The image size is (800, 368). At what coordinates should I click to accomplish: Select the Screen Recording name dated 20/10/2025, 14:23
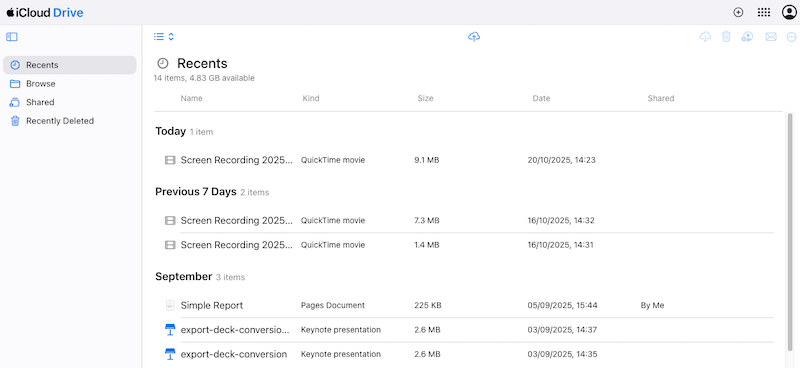[x=237, y=160]
